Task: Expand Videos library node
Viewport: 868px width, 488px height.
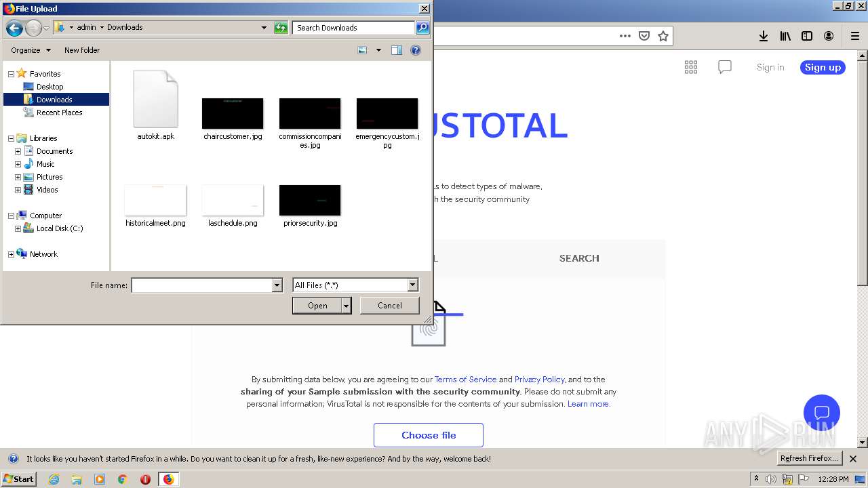Action: tap(18, 190)
